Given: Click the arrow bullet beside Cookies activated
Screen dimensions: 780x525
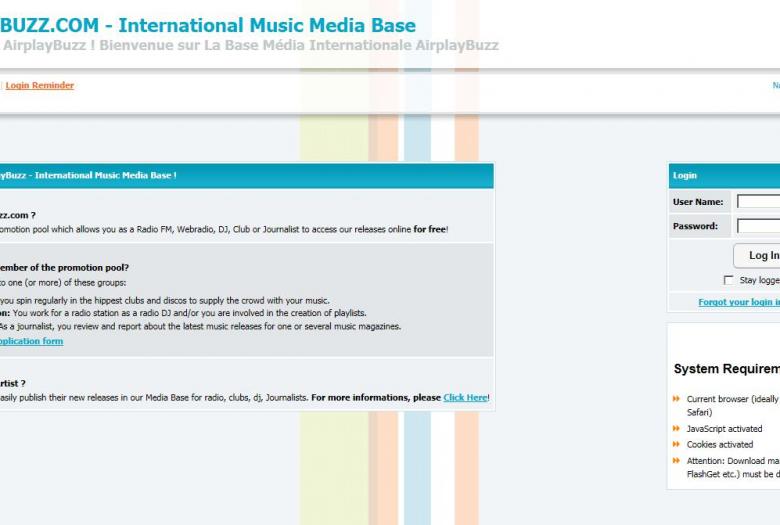Looking at the screenshot, I should click(x=677, y=445).
